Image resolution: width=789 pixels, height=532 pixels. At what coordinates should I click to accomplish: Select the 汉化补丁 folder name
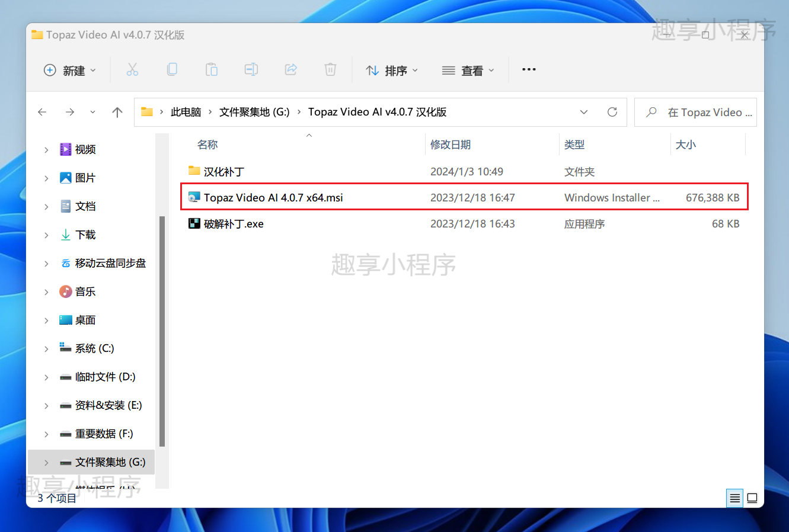[x=224, y=172]
